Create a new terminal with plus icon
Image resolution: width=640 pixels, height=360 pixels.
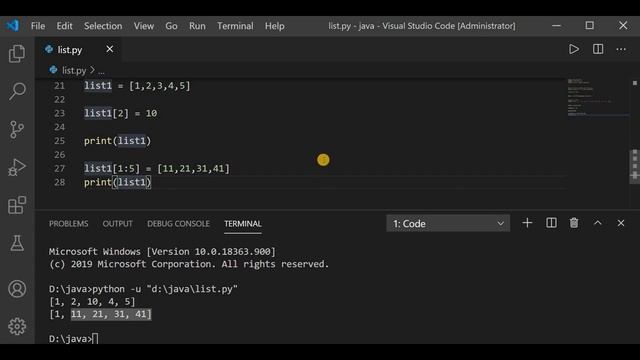(x=527, y=223)
